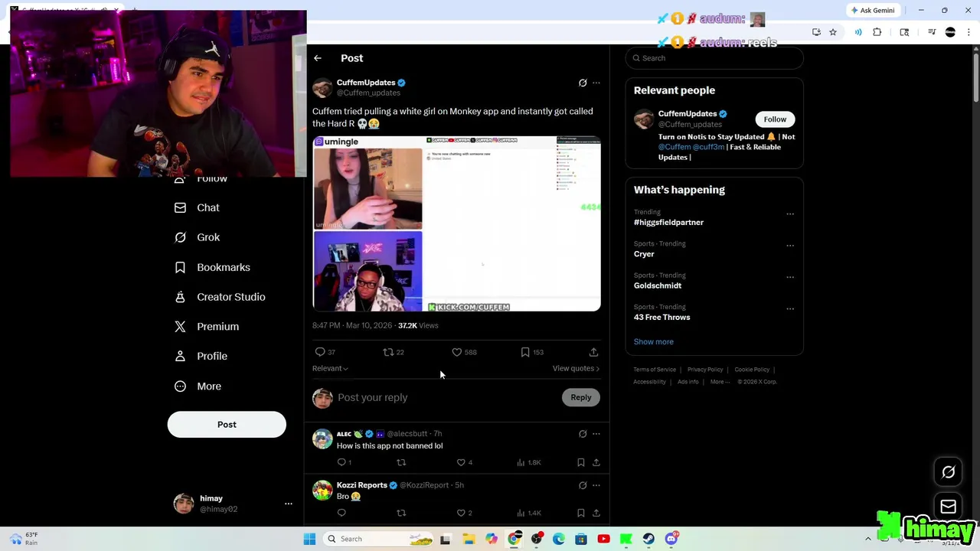
Task: Open more options for #higgsfieldpartner trend
Action: pos(790,214)
